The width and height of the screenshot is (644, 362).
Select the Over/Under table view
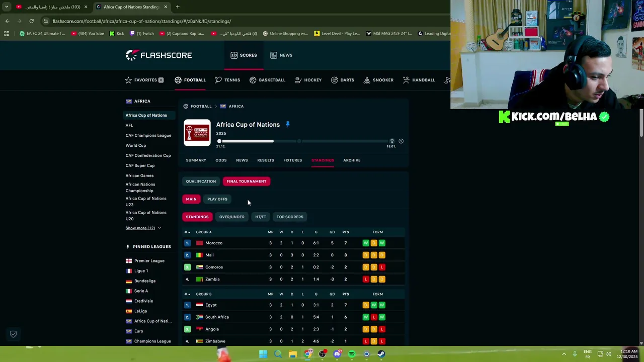232,217
